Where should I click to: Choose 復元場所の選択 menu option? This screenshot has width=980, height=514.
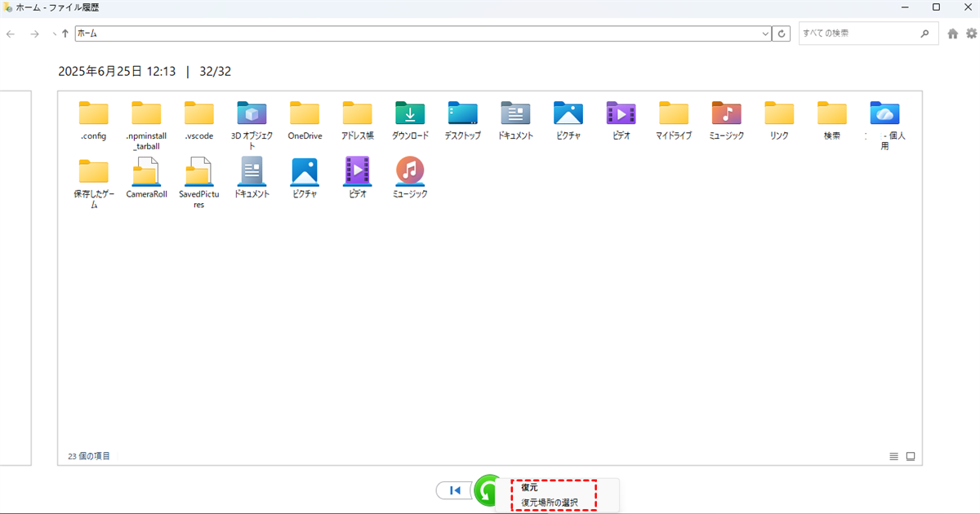click(550, 503)
